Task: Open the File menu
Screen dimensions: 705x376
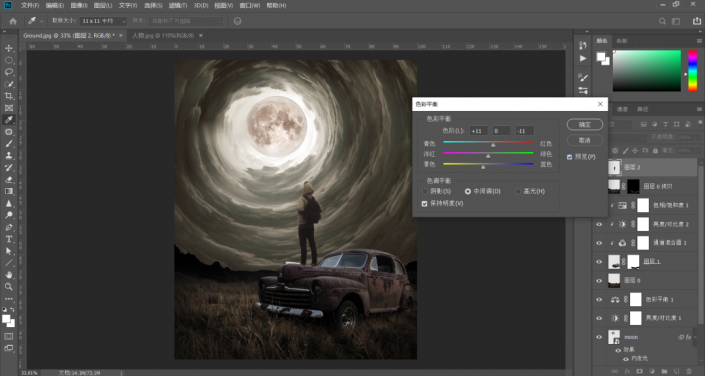Action: 30,6
